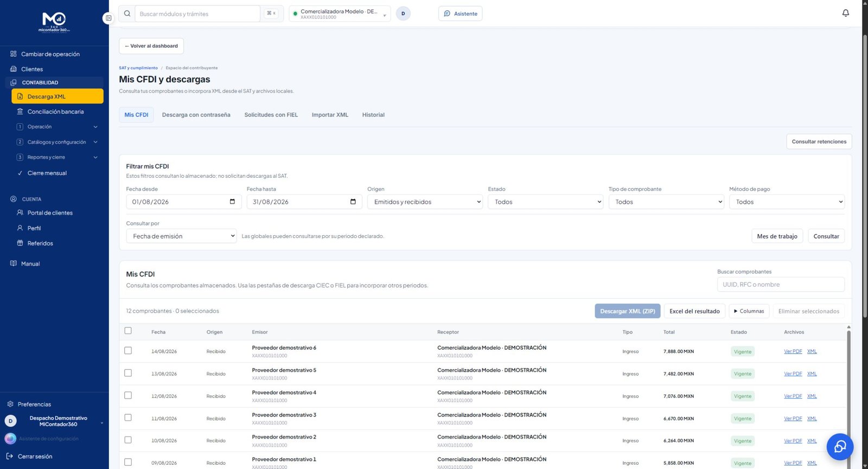Switch to Importar XML tab
The height and width of the screenshot is (469, 868).
(x=330, y=115)
